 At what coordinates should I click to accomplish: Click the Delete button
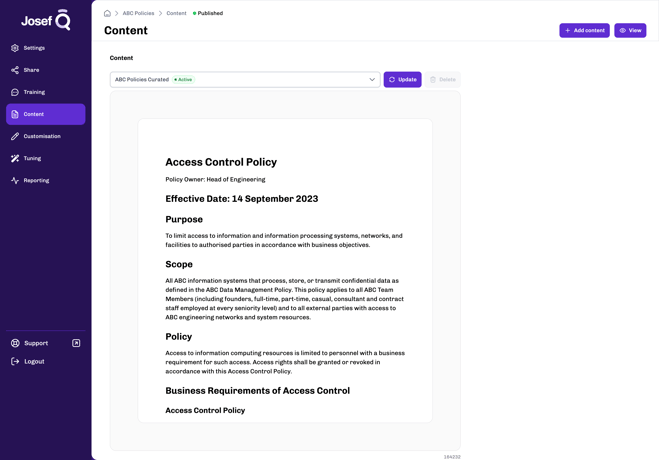pos(442,79)
